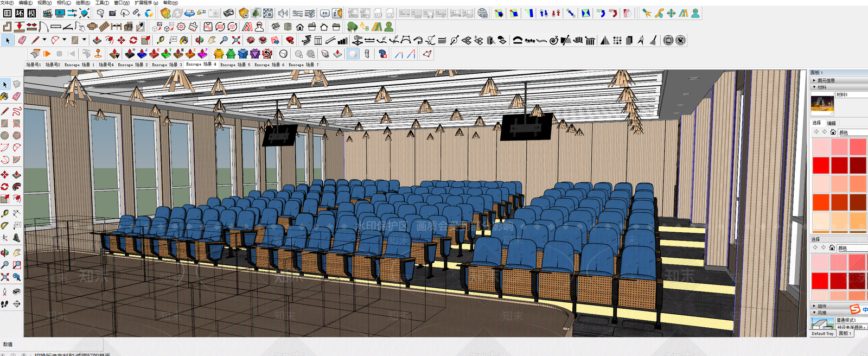Viewport: 868px width, 356px height.
Task: Select the Default Tray tab
Action: (822, 334)
